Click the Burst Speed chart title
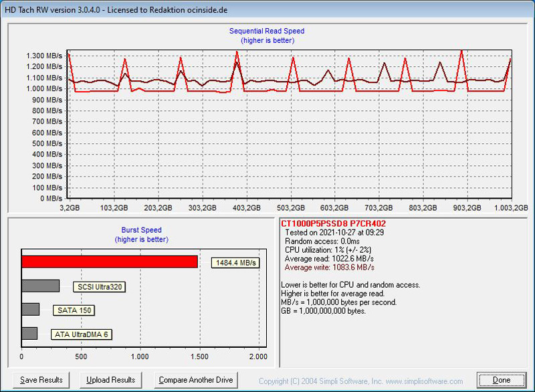 coord(141,230)
